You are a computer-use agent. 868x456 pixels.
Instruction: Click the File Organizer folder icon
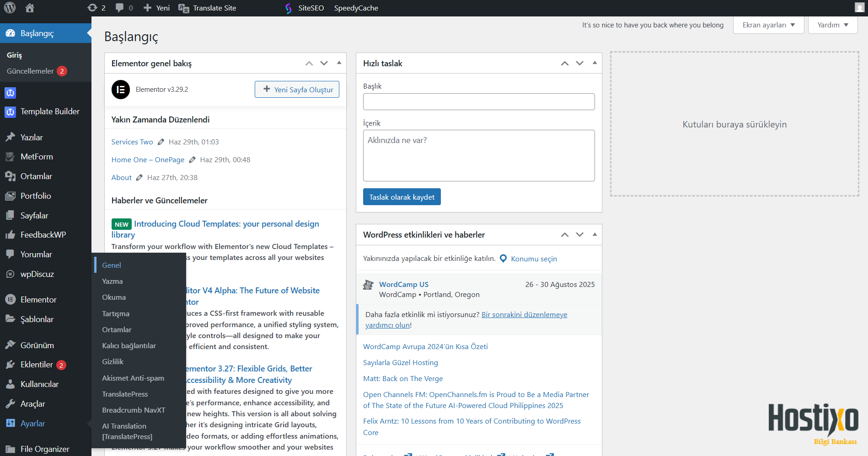pos(10,449)
